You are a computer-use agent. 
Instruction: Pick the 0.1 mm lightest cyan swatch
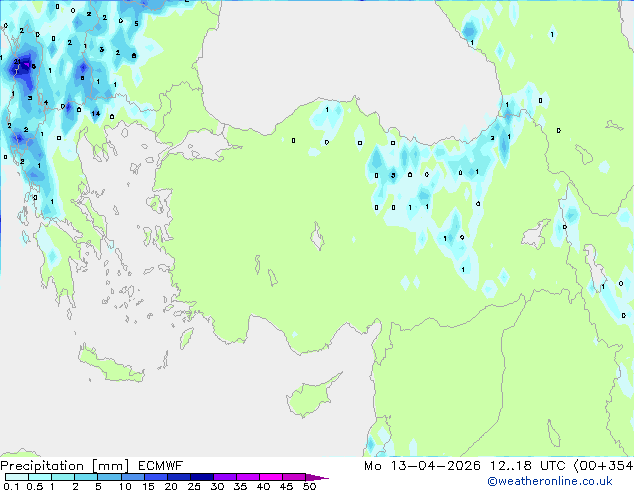pyautogui.click(x=17, y=477)
